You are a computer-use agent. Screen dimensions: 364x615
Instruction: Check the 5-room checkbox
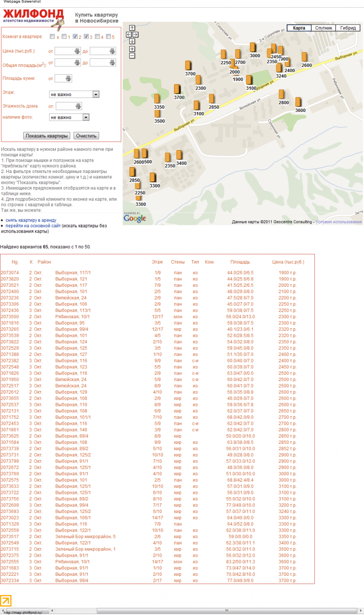108,36
